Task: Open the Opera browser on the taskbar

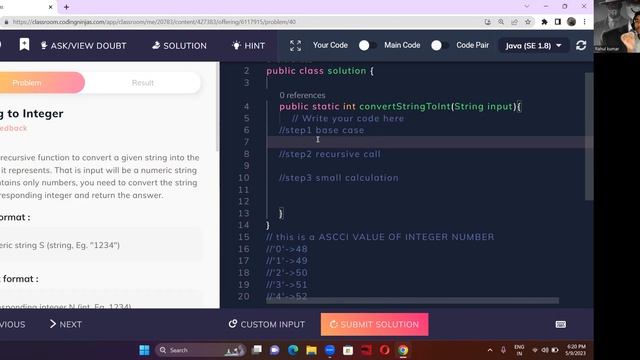Action: [x=384, y=350]
